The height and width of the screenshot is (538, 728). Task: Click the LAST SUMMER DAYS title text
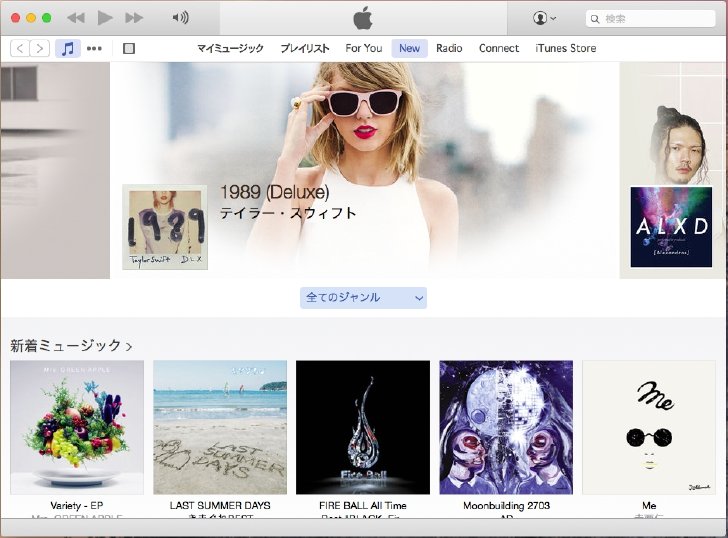click(220, 506)
